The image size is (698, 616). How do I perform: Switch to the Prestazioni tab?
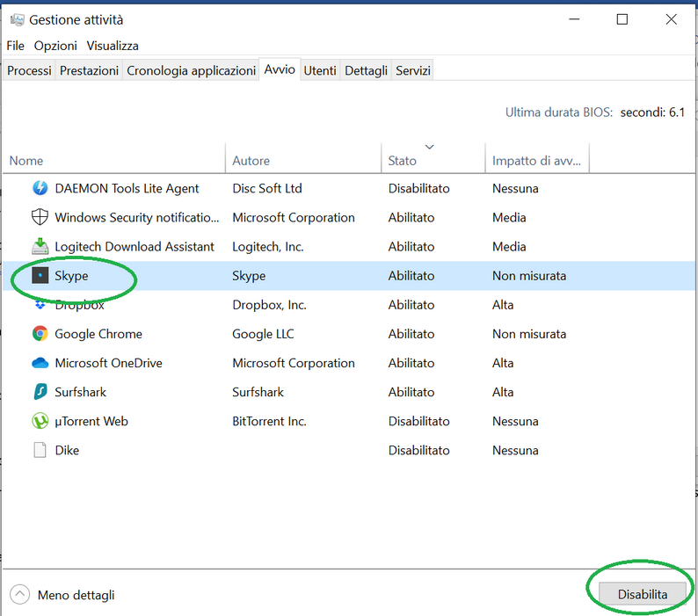pos(89,70)
